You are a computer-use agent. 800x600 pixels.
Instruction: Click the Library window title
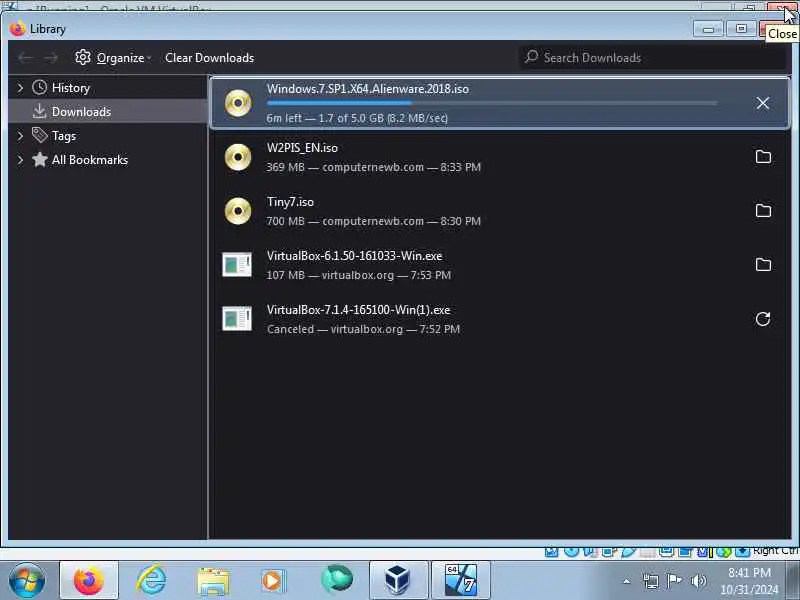(x=47, y=29)
